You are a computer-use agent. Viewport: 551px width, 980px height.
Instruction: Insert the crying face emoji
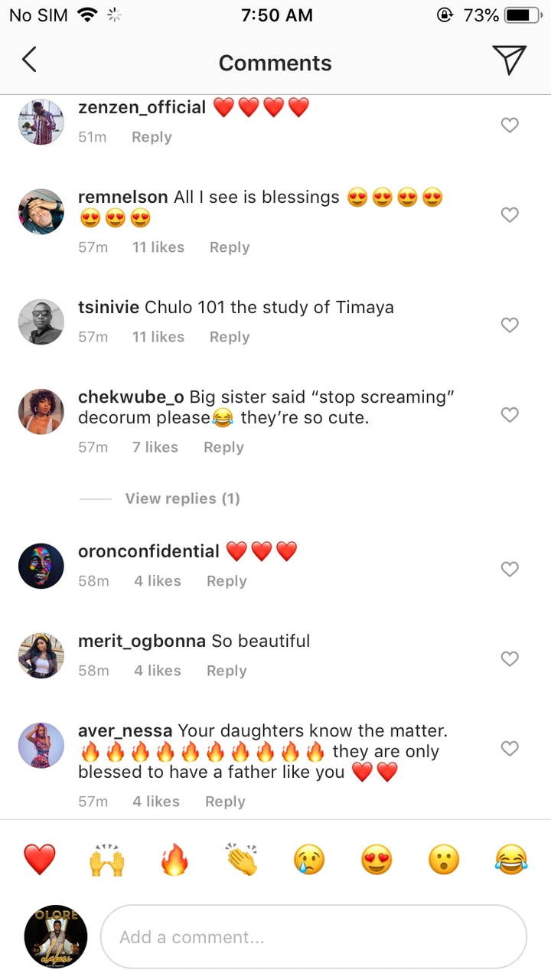point(309,860)
